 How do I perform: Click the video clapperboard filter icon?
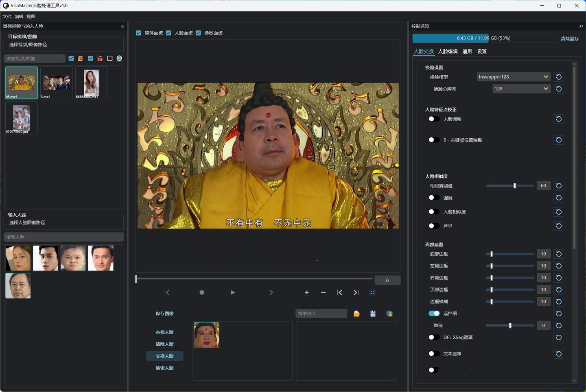(100, 59)
